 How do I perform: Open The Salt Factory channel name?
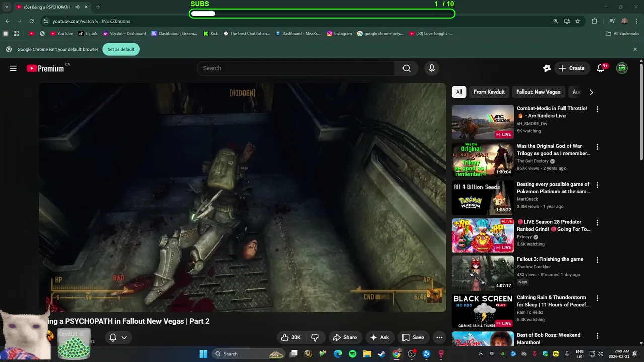533,161
